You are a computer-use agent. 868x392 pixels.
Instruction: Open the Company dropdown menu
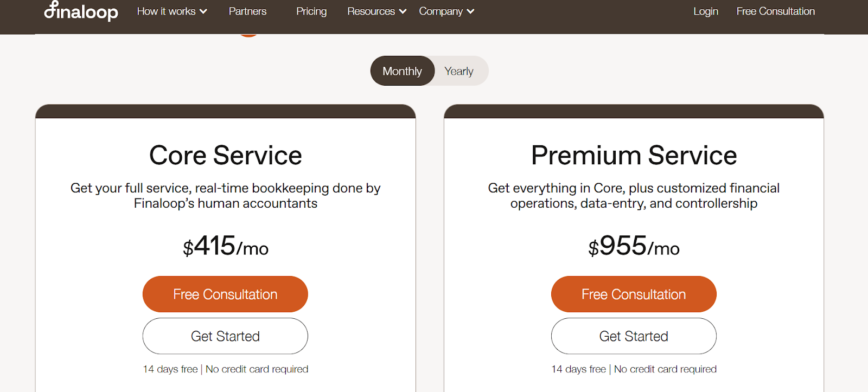pyautogui.click(x=446, y=11)
